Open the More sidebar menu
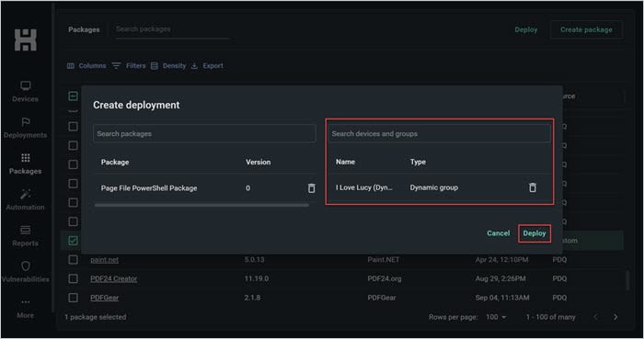644x339 pixels. pos(25,309)
